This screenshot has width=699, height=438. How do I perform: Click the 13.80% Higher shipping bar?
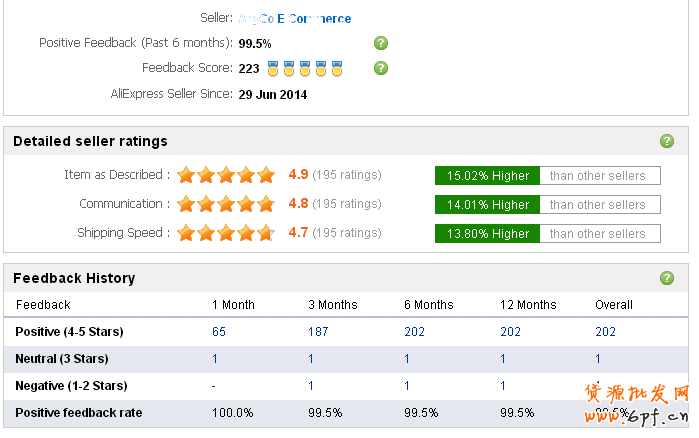tap(488, 234)
